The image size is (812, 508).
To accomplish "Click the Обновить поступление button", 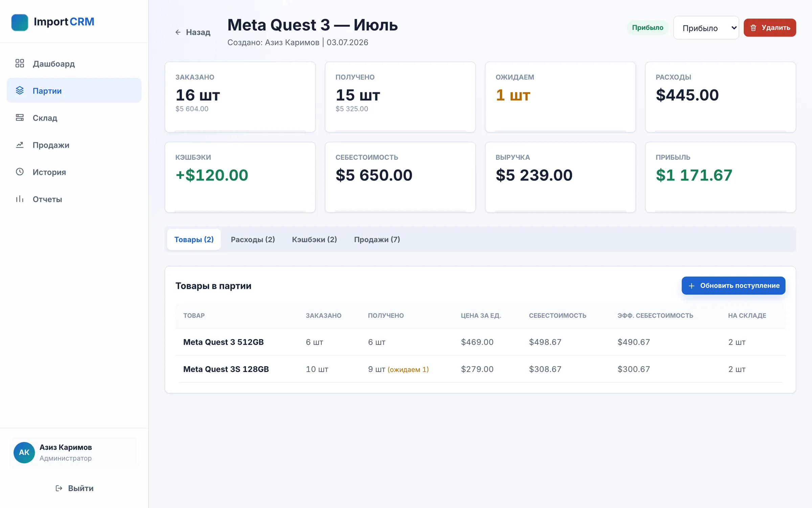I will [734, 286].
